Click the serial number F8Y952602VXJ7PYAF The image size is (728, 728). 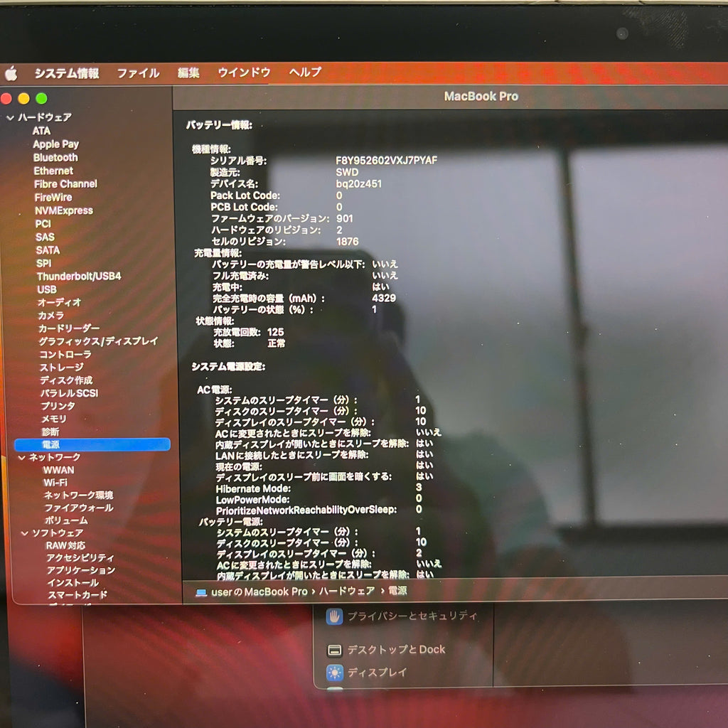tap(386, 161)
